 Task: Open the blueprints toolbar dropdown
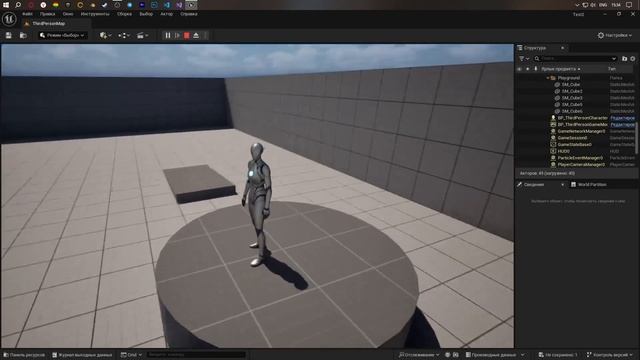(124, 36)
